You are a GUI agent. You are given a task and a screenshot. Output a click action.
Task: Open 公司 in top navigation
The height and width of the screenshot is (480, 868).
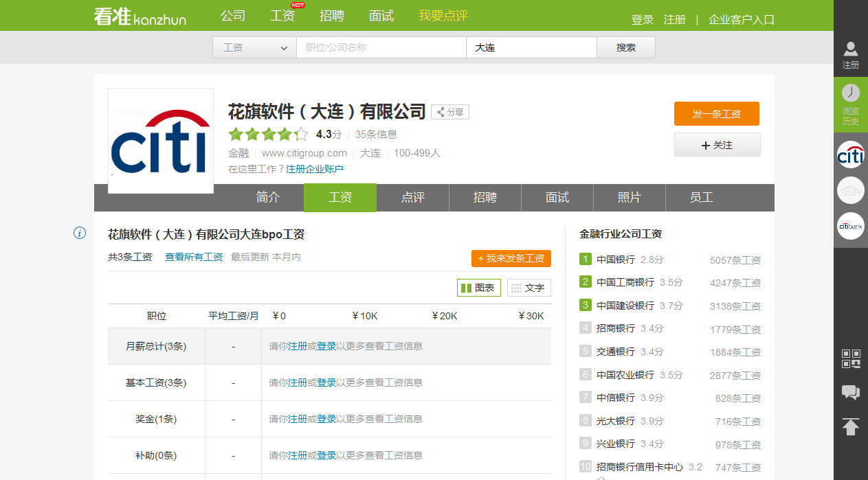[233, 16]
